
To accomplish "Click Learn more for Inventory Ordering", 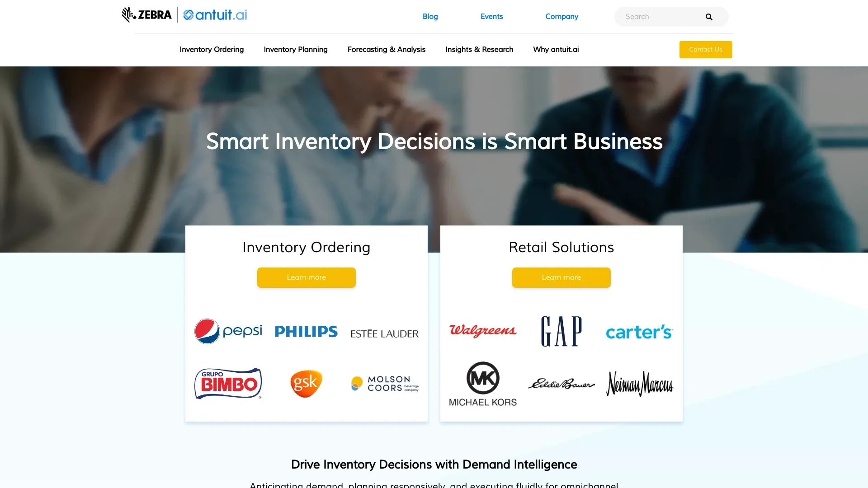I will pyautogui.click(x=307, y=277).
